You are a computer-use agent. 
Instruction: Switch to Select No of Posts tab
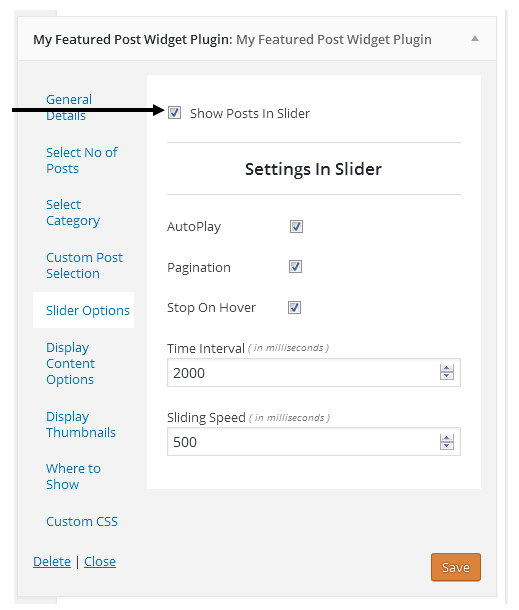click(x=82, y=160)
